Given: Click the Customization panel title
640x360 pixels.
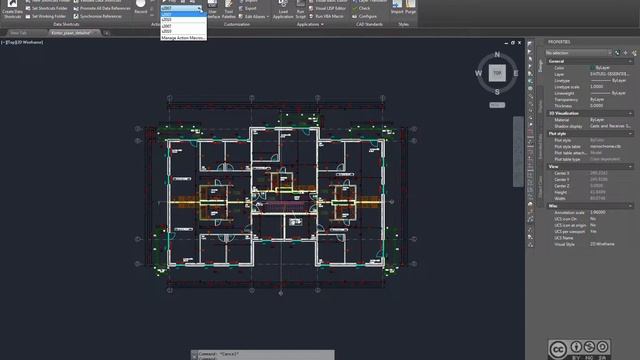Looking at the screenshot, I should pyautogui.click(x=237, y=24).
